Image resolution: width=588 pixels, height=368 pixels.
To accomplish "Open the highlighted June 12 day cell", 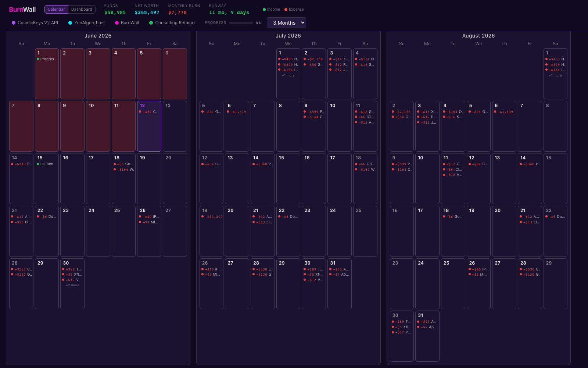I will 149,126.
